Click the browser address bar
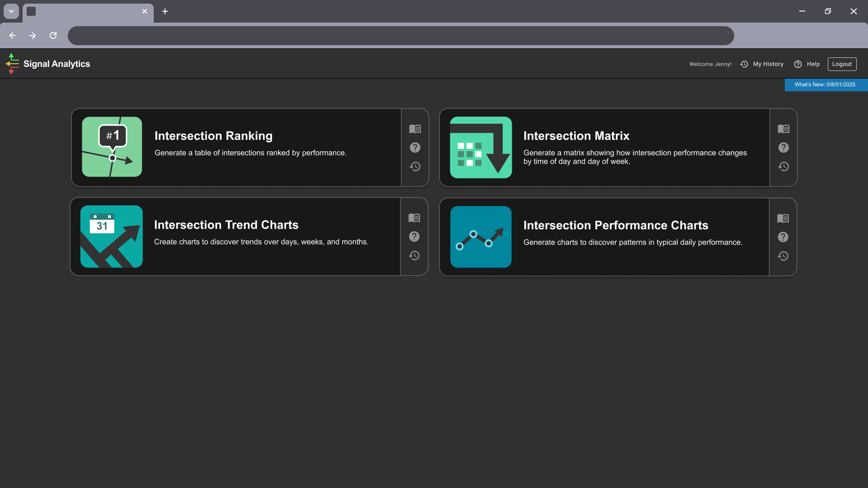 coord(401,36)
